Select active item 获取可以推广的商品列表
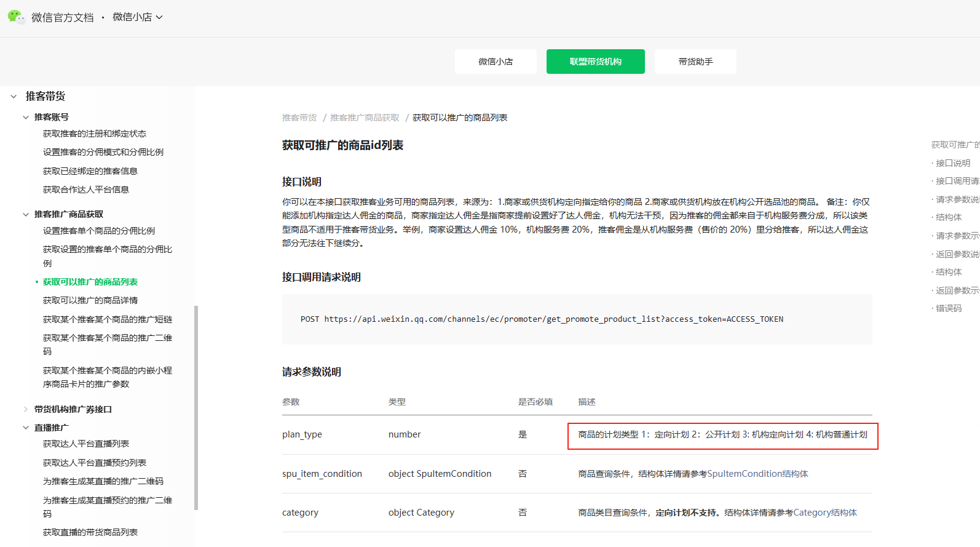Viewport: 980px width, 547px height. [90, 282]
